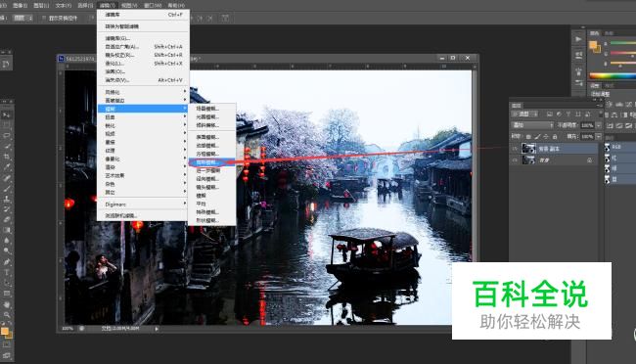
Task: Open the Actions panel play icon
Action: coord(578,39)
